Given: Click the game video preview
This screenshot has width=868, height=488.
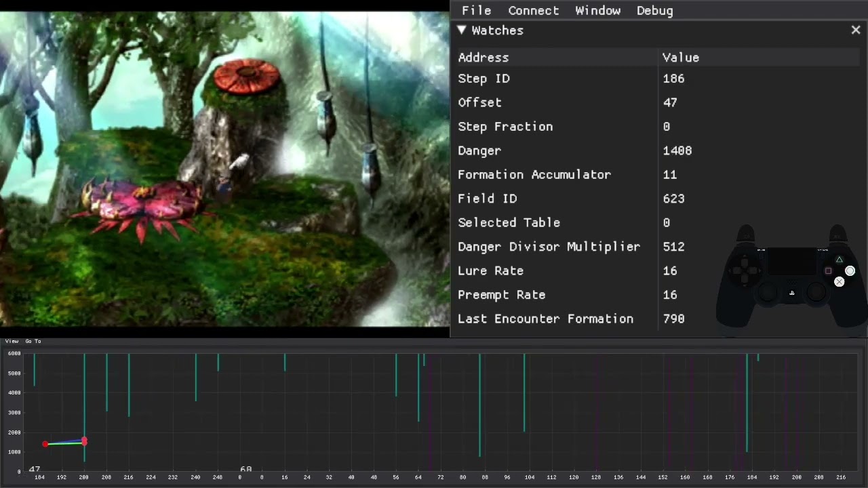Looking at the screenshot, I should point(224,169).
